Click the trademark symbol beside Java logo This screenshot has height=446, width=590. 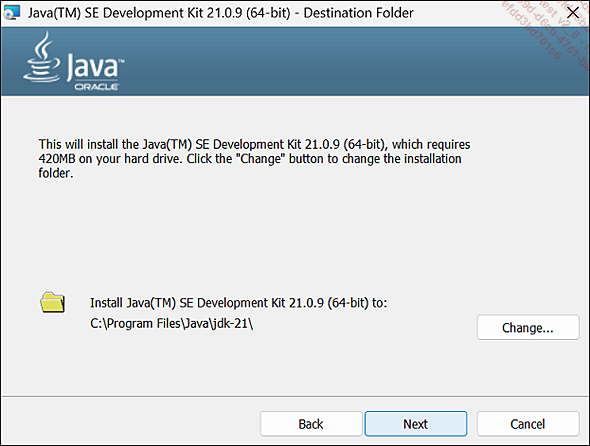(x=121, y=60)
